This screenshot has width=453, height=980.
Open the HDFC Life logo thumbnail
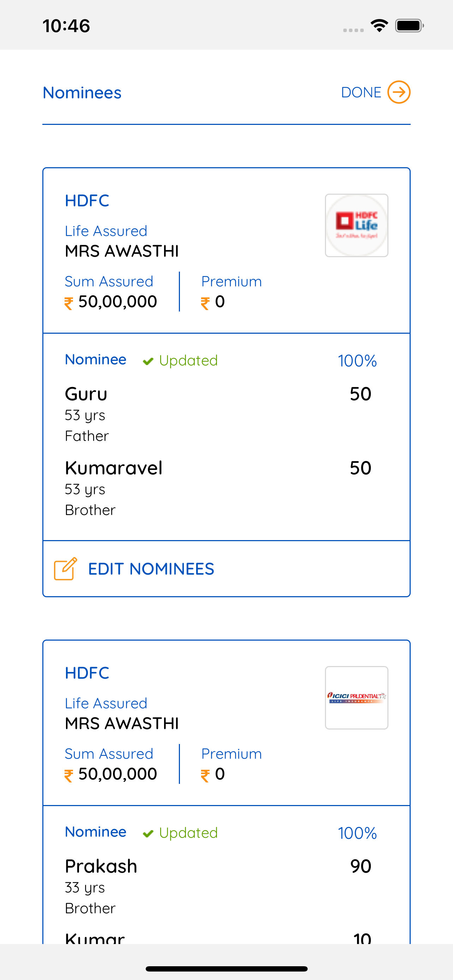pyautogui.click(x=356, y=225)
